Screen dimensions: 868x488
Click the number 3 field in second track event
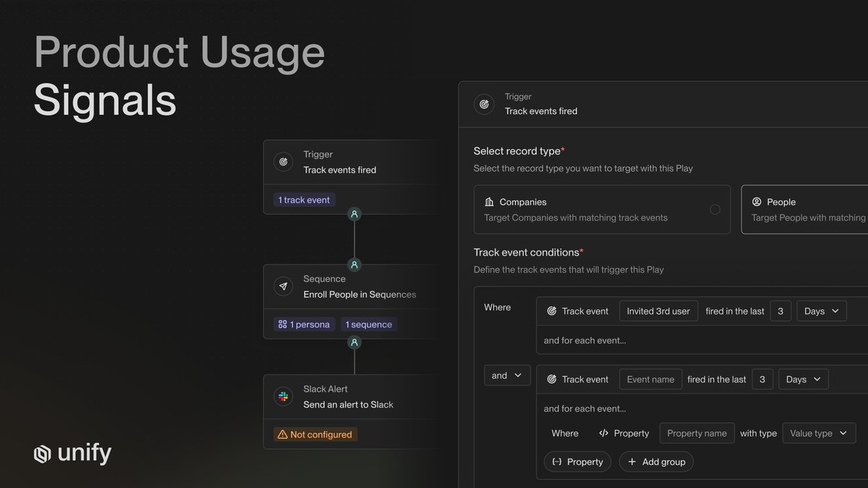point(762,379)
